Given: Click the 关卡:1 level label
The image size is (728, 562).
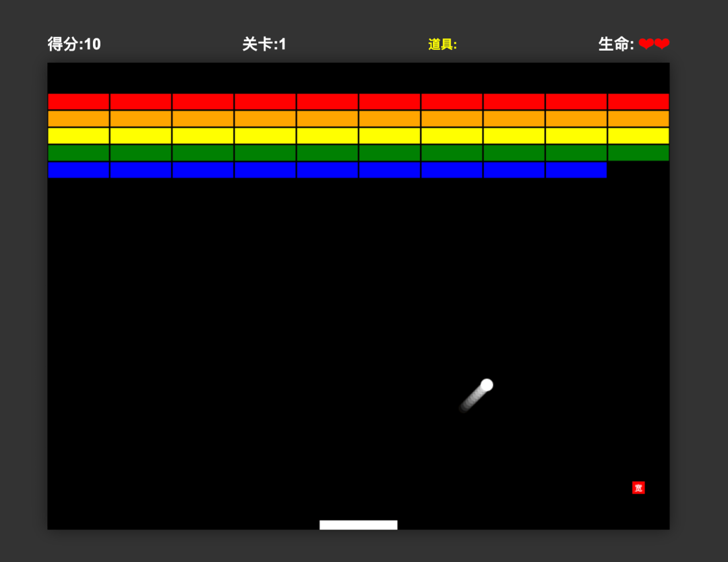Looking at the screenshot, I should pos(264,44).
